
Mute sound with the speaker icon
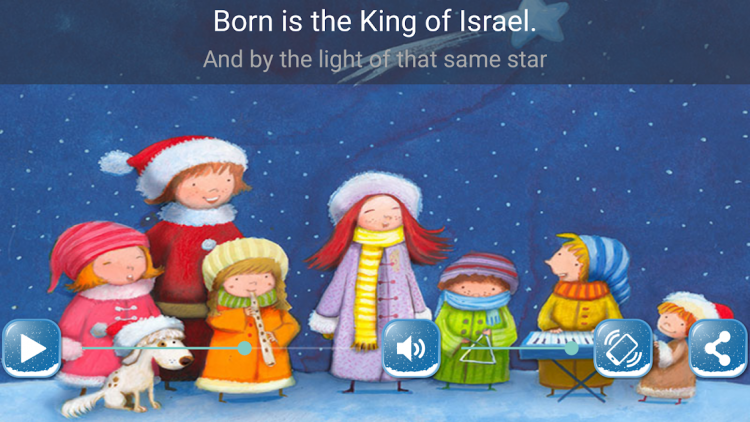tap(411, 348)
